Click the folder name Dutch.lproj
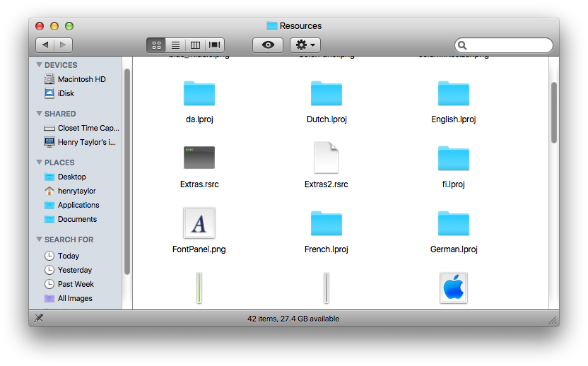The image size is (588, 366). pyautogui.click(x=327, y=119)
